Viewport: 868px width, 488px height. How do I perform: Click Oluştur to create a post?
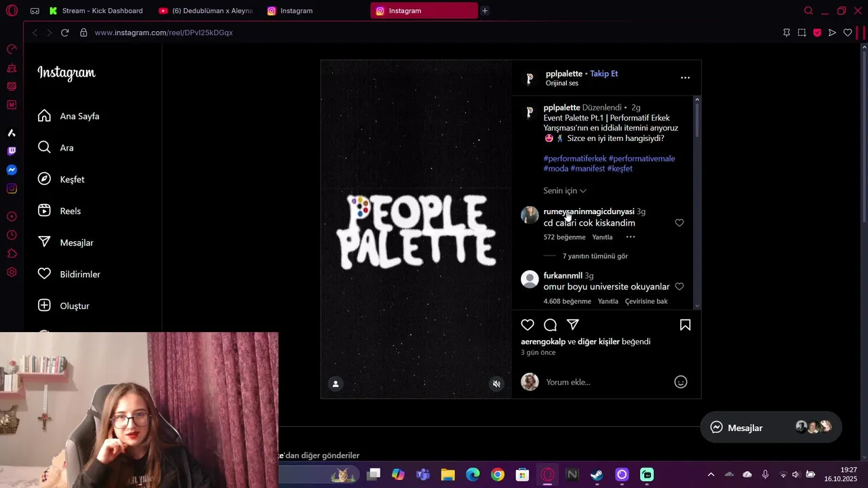64,306
